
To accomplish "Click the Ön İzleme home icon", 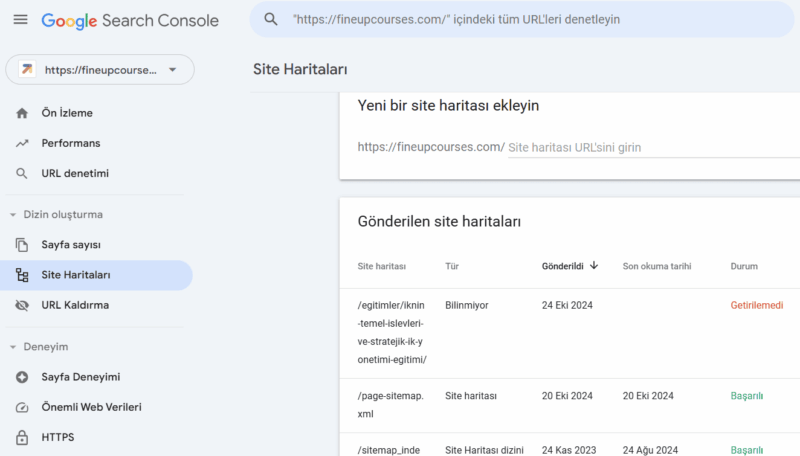I will [21, 113].
